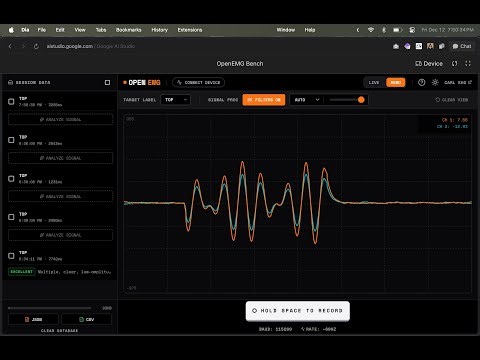
Task: Open the Tabs menu
Action: [x=101, y=30]
